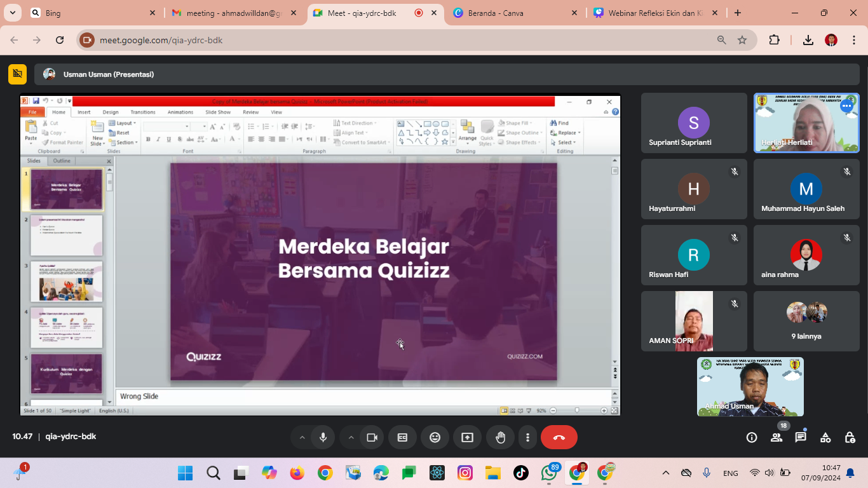Viewport: 868px width, 488px height.
Task: Open WhatsApp from the taskbar
Action: [549, 473]
